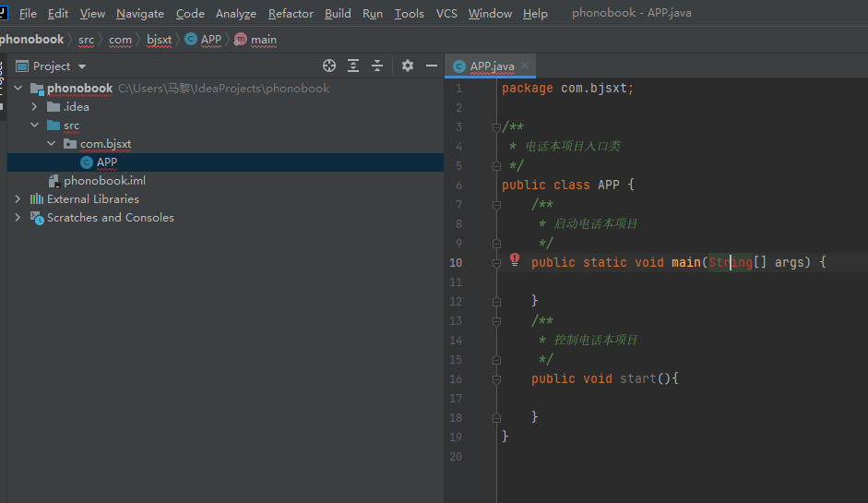
Task: Fold the start method at line 16
Action: [x=496, y=379]
